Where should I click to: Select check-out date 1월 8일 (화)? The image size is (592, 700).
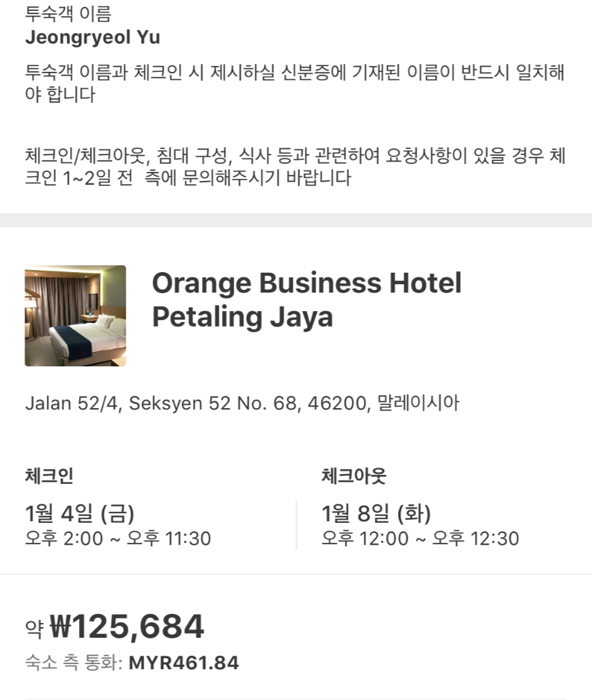pyautogui.click(x=376, y=513)
